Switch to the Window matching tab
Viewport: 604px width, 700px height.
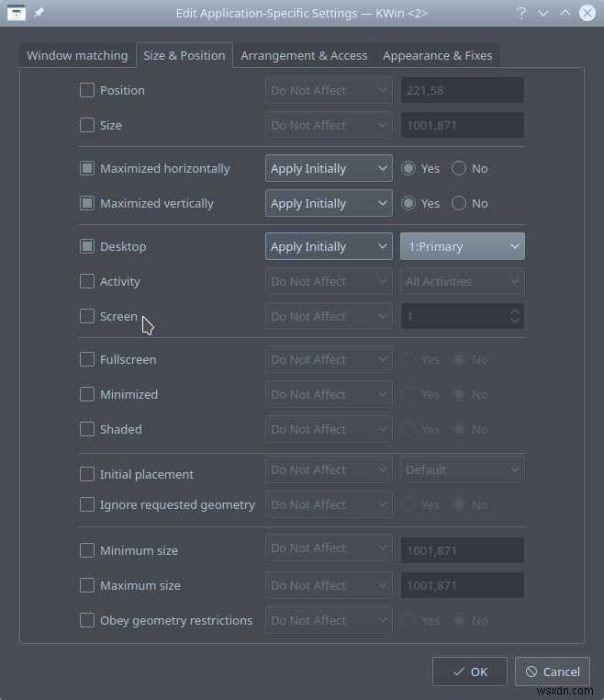tap(77, 55)
